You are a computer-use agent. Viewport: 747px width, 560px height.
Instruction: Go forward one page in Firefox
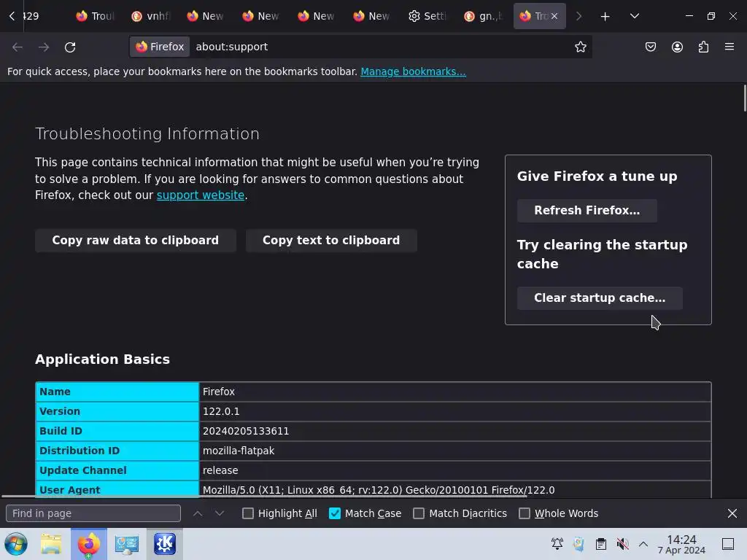pos(44,47)
